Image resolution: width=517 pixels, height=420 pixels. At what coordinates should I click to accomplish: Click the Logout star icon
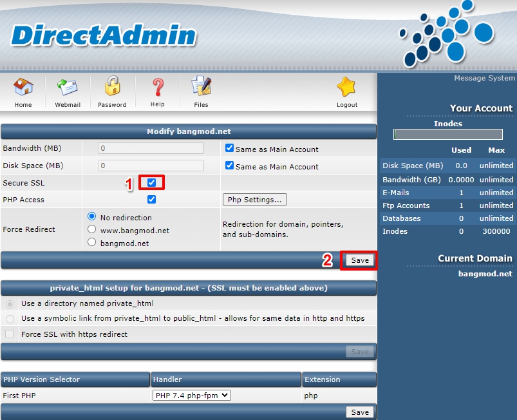[346, 87]
